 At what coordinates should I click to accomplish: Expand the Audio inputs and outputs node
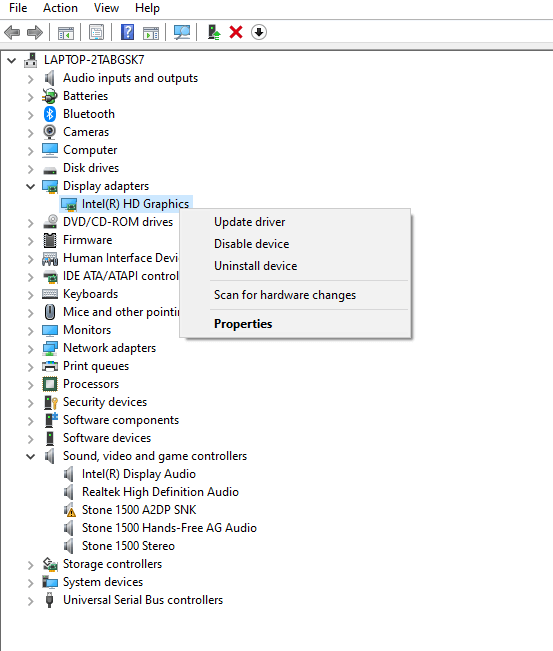[30, 78]
